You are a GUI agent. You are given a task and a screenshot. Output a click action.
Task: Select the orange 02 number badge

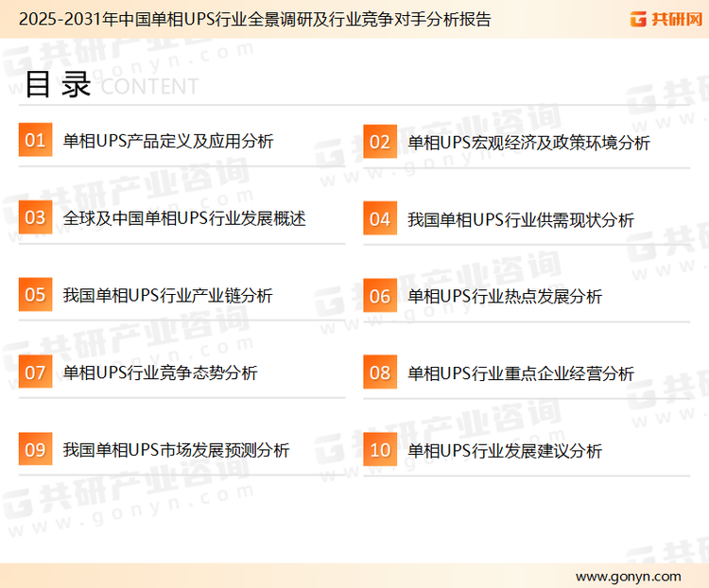(x=380, y=142)
